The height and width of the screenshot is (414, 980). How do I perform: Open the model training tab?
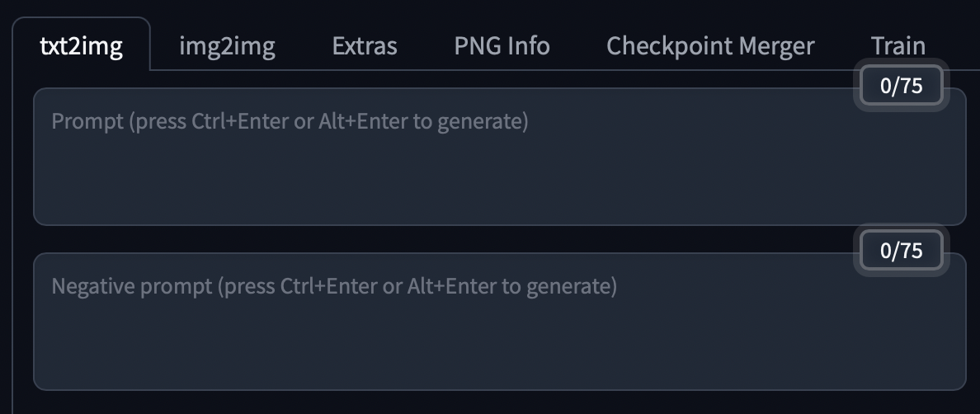pyautogui.click(x=898, y=45)
